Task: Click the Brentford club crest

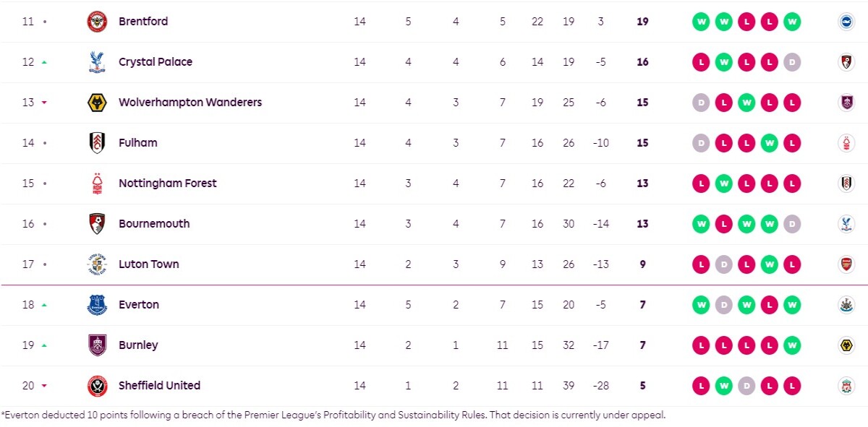Action: point(97,22)
